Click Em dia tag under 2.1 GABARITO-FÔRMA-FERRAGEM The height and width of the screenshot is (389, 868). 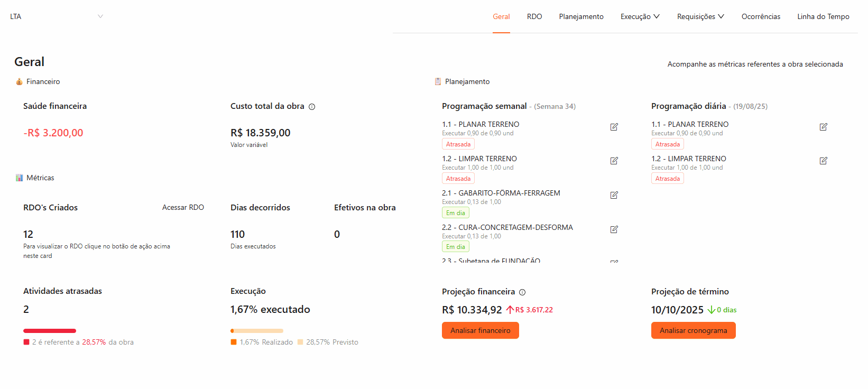point(456,213)
